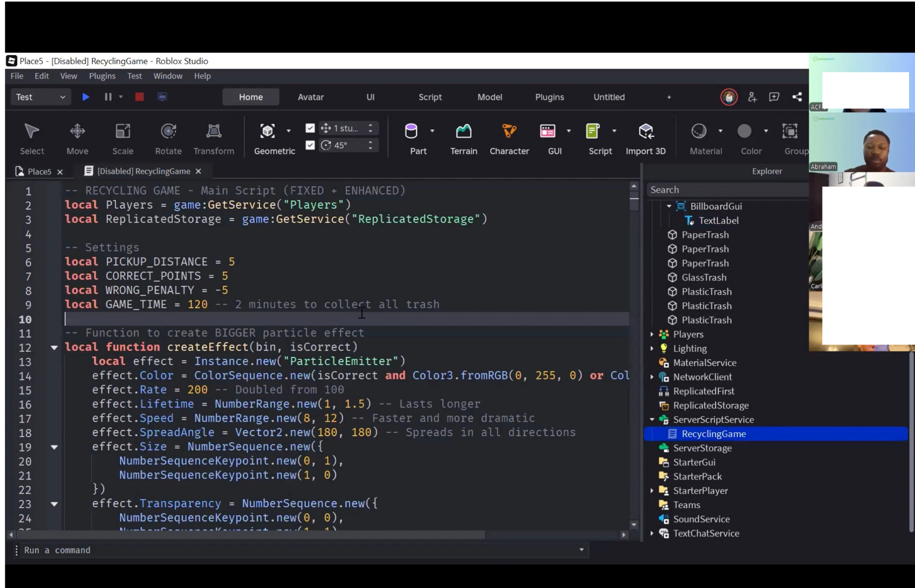Open the Plugins menu in menu bar
The image size is (915, 588).
tap(102, 76)
